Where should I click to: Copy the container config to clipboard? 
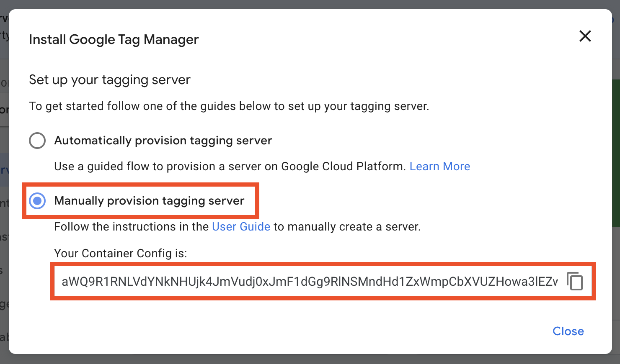coord(575,281)
